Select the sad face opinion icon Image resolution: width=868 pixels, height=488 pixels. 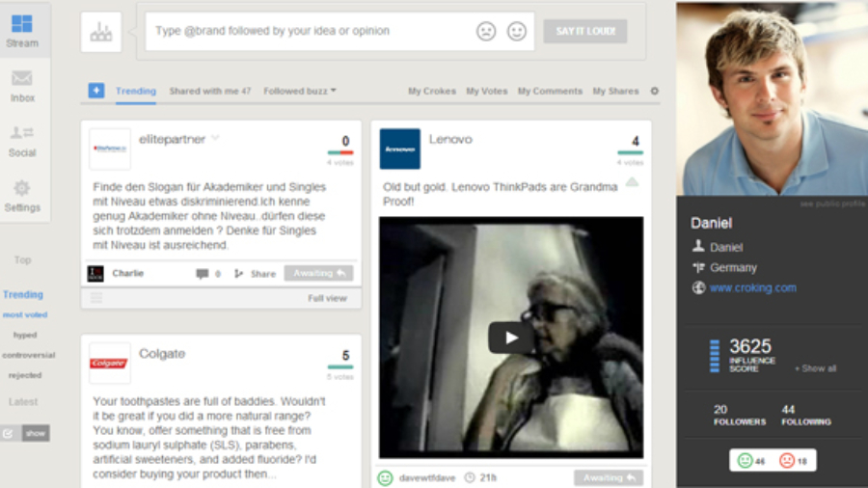click(x=486, y=31)
